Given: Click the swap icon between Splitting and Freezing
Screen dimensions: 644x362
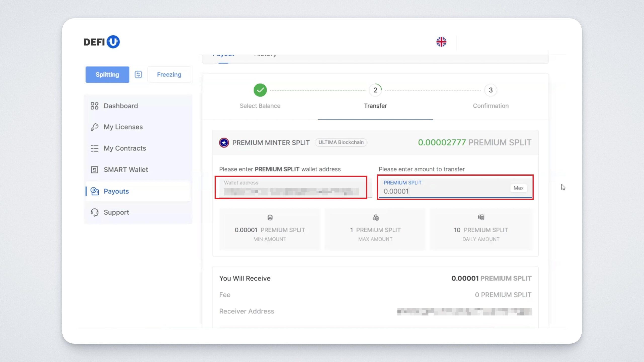Looking at the screenshot, I should (138, 74).
